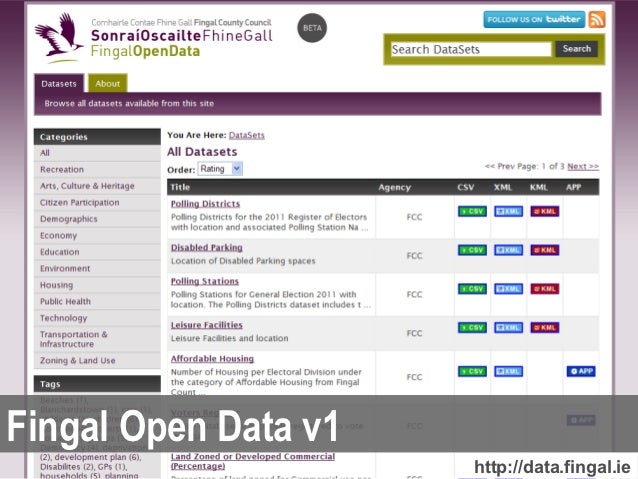The width and height of the screenshot is (638, 479).
Task: Download XML for Polling Stations
Action: click(508, 289)
